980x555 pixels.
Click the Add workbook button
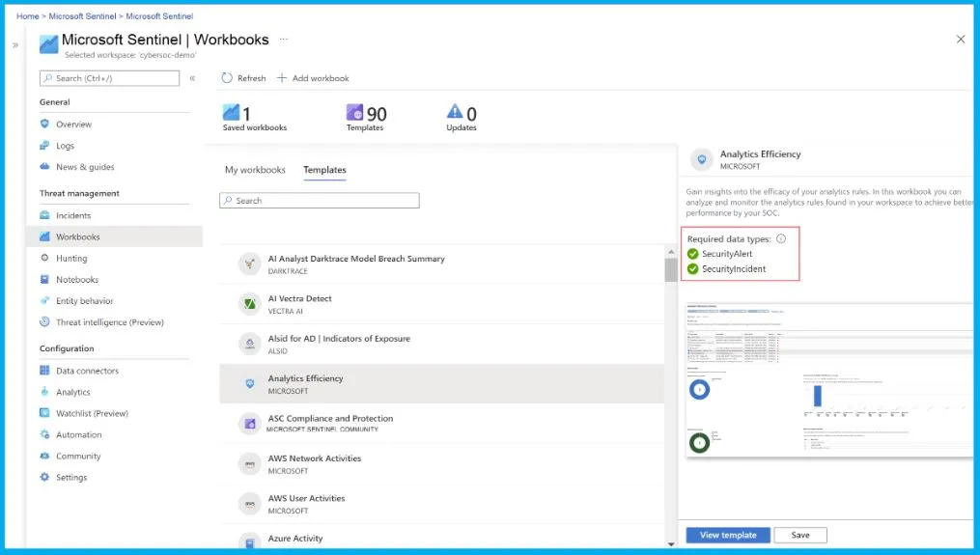313,77
